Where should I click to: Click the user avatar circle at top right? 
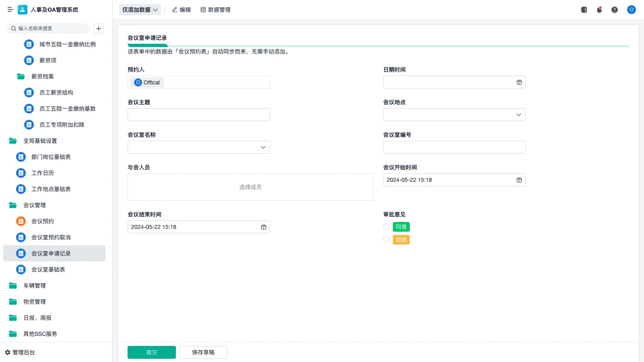pyautogui.click(x=631, y=10)
